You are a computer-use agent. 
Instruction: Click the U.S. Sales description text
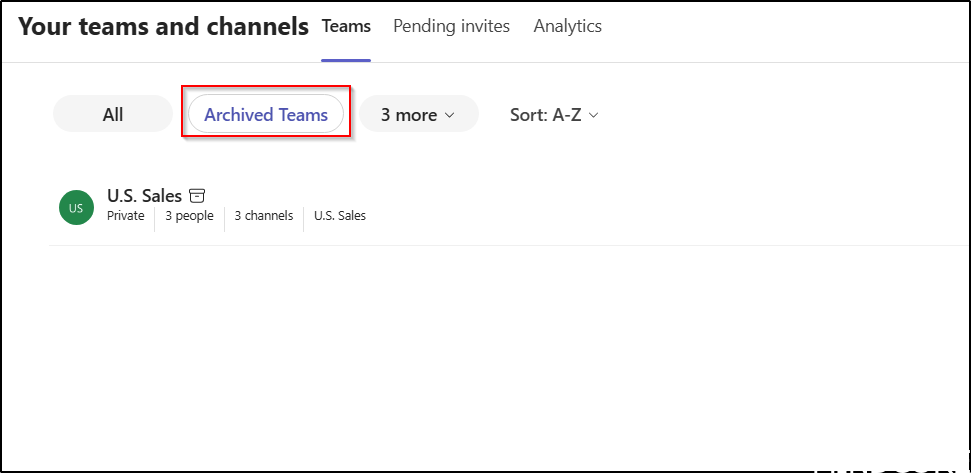[340, 216]
